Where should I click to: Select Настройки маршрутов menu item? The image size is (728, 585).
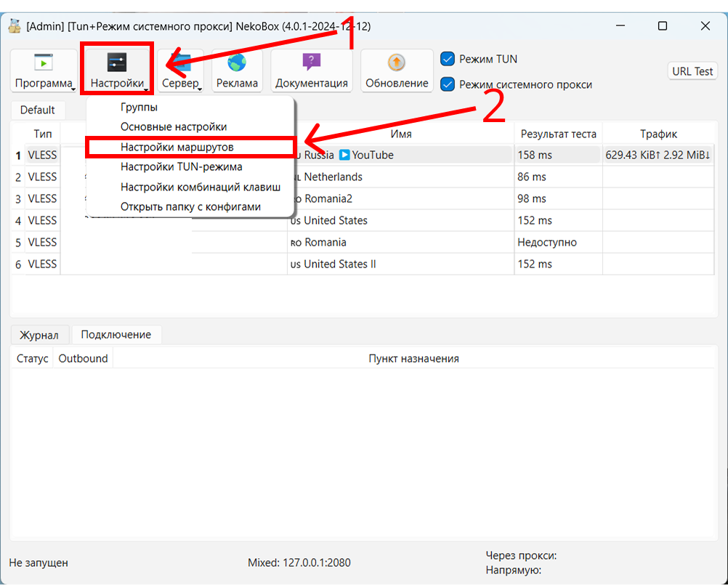(177, 147)
